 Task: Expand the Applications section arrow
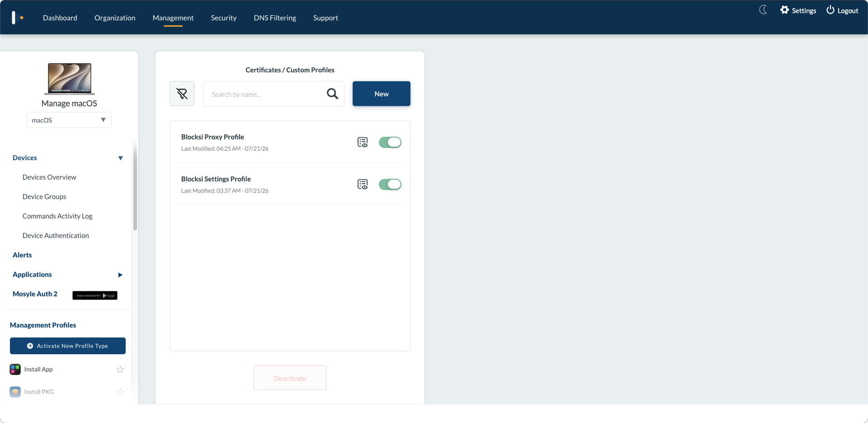click(120, 275)
